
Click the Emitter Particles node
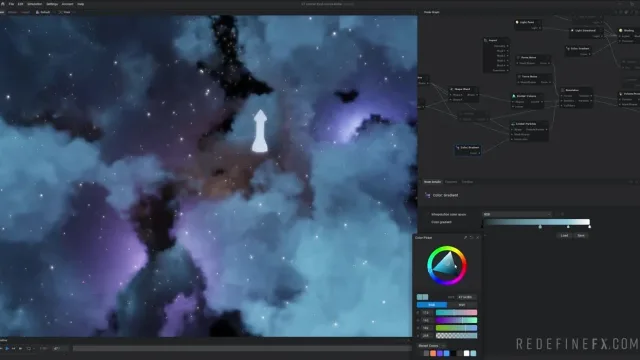[529, 131]
